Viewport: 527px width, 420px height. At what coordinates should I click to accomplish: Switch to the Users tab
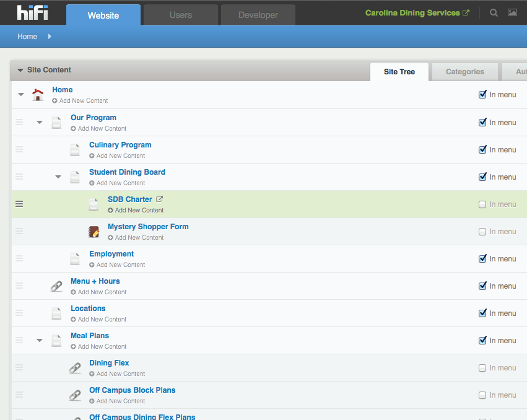click(181, 15)
